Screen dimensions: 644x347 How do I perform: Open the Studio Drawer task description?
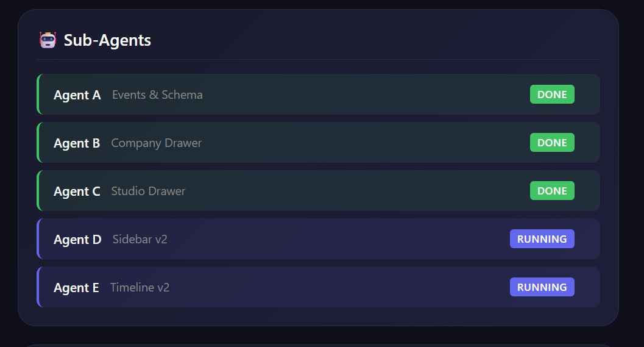tap(148, 191)
